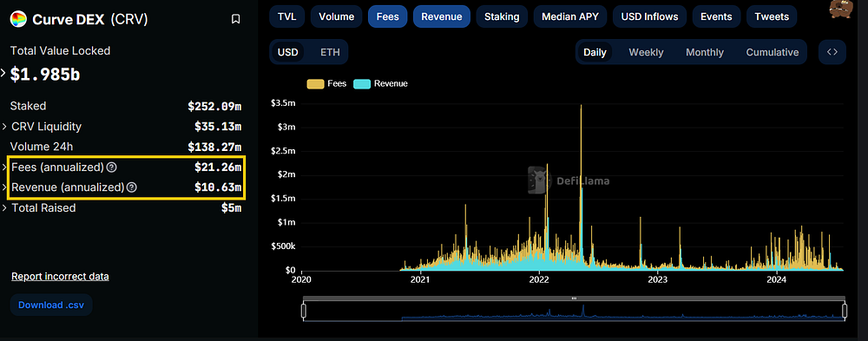Enable the Median APY chart metric
This screenshot has width=868, height=341.
[570, 16]
